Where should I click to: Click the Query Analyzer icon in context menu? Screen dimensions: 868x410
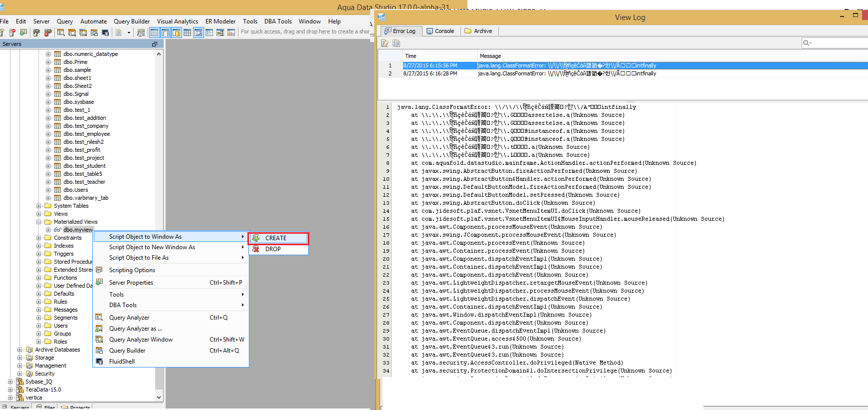click(99, 318)
